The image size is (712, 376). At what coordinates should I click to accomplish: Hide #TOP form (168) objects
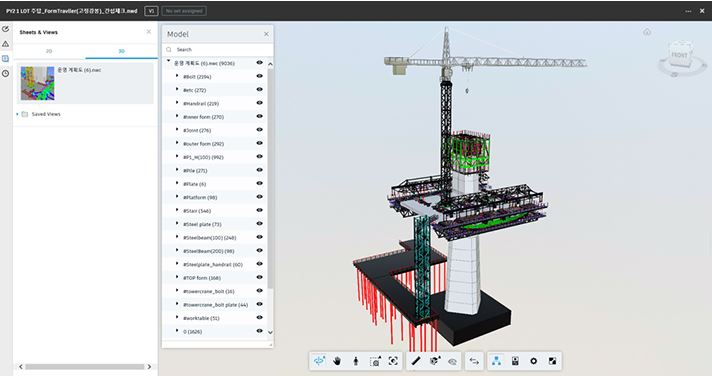[260, 277]
